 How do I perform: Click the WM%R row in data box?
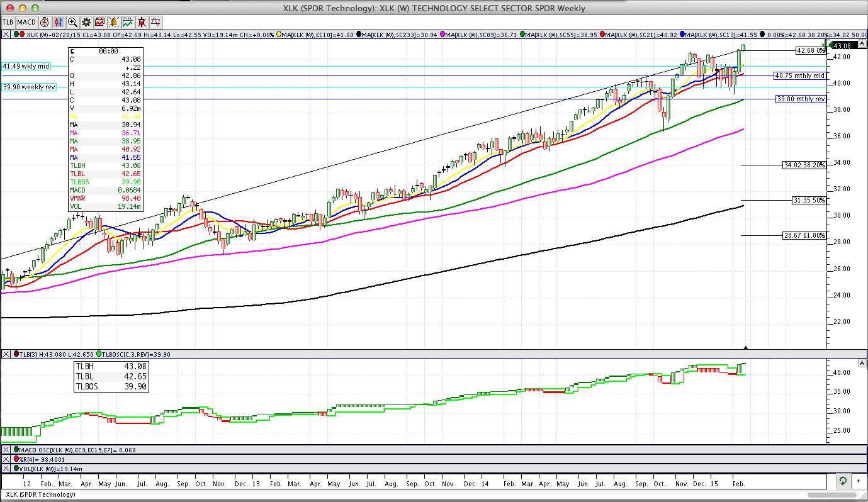(x=106, y=198)
